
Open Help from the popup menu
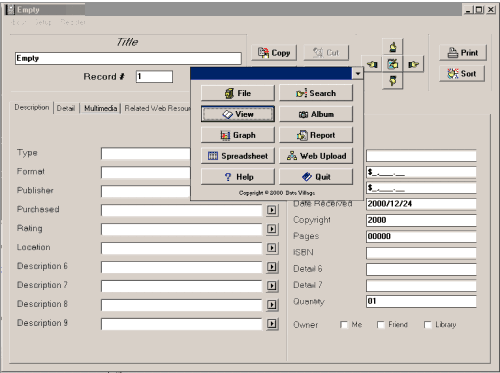point(238,177)
